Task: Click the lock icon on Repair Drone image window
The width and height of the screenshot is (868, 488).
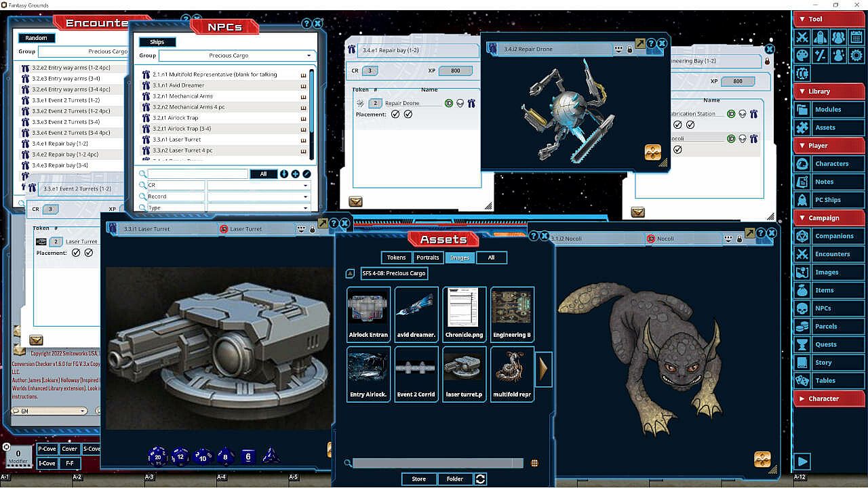Action: tap(629, 49)
